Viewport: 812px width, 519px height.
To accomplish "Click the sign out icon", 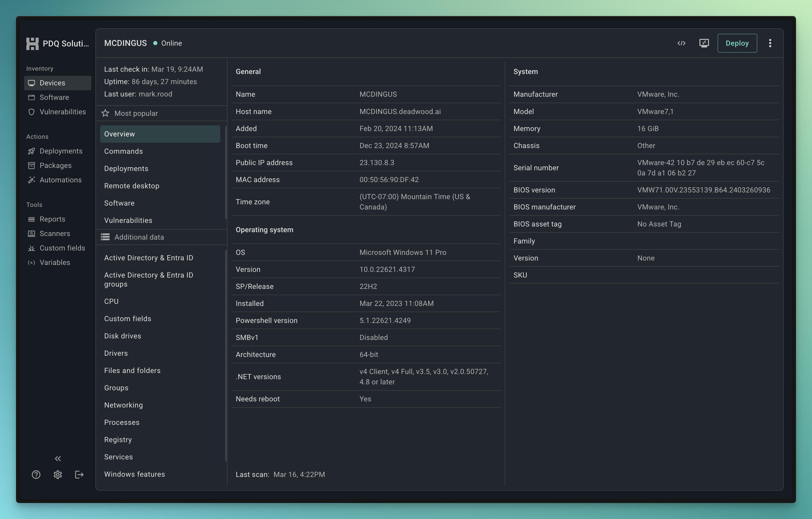I will (79, 475).
